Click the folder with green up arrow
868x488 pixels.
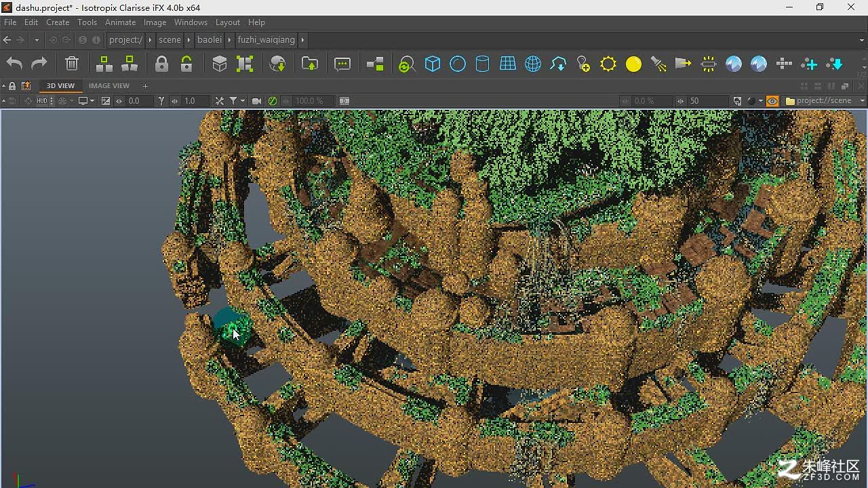pos(310,64)
